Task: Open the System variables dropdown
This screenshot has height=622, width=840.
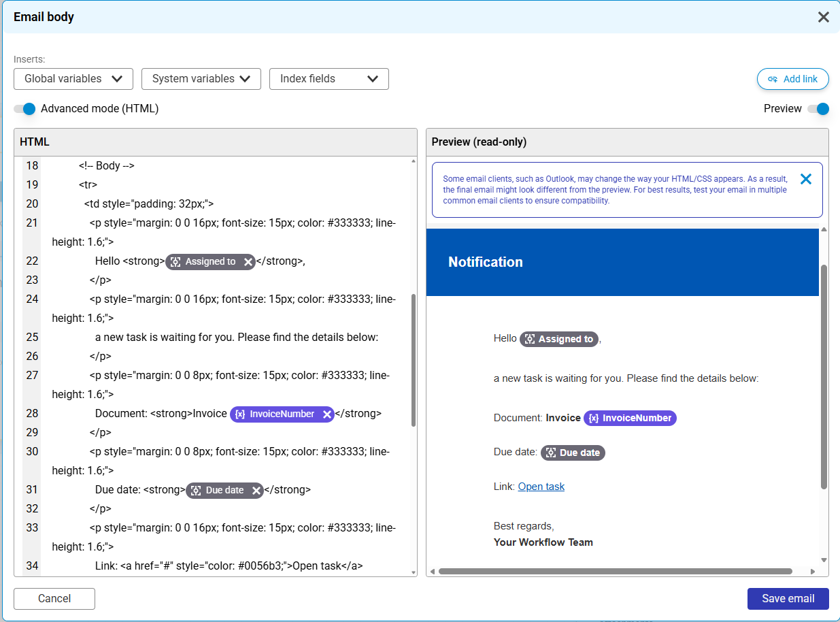Action: click(x=201, y=79)
